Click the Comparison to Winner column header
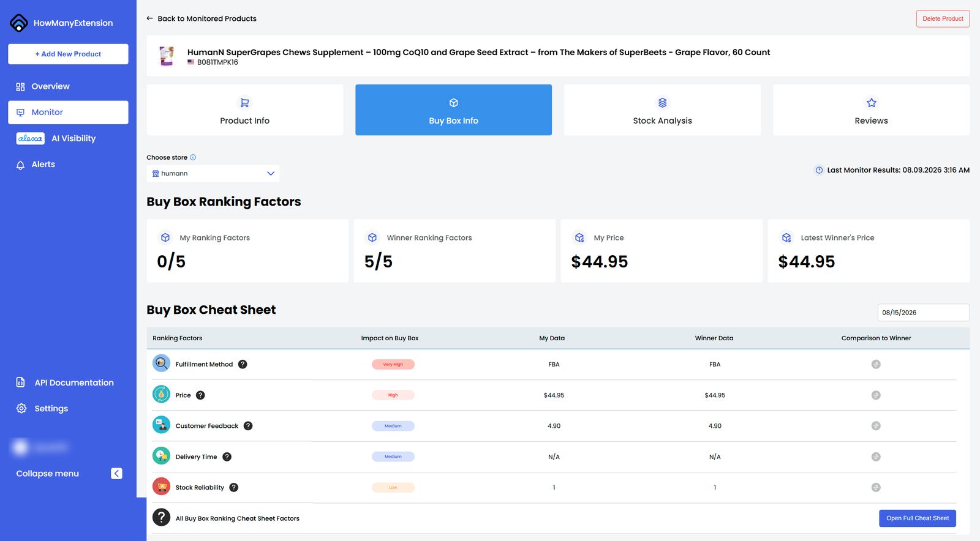Screen dimensions: 980x541 876,338
